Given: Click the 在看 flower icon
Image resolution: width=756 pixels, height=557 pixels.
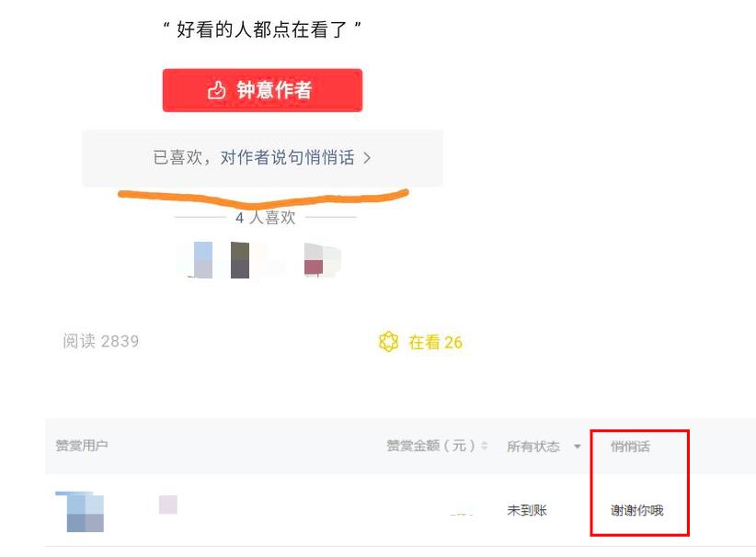Looking at the screenshot, I should tap(389, 342).
